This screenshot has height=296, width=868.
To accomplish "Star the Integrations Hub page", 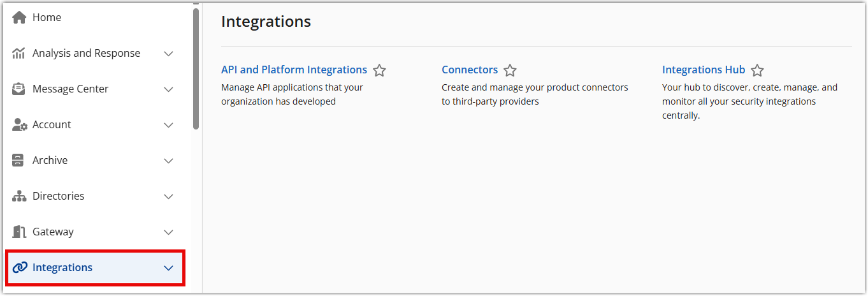I will point(757,70).
